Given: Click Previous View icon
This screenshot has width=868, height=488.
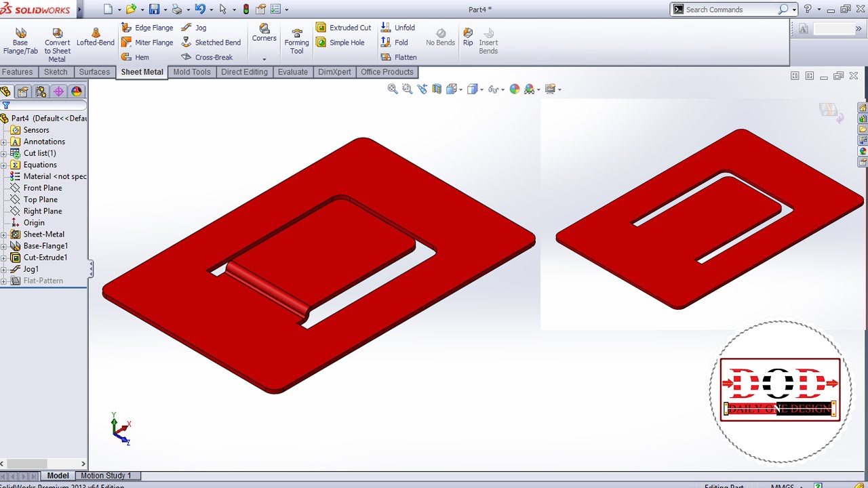Looking at the screenshot, I should (422, 89).
